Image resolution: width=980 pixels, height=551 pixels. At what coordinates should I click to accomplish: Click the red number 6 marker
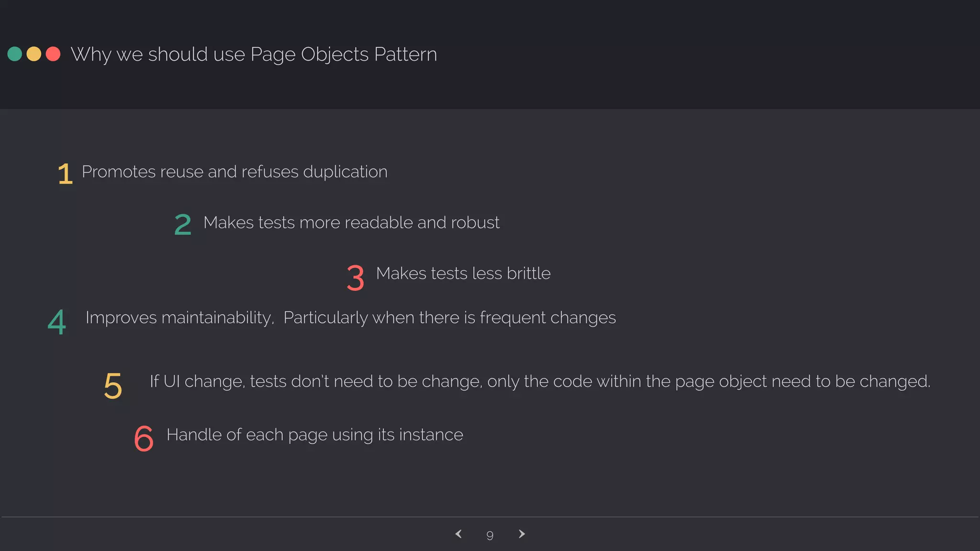click(x=144, y=438)
